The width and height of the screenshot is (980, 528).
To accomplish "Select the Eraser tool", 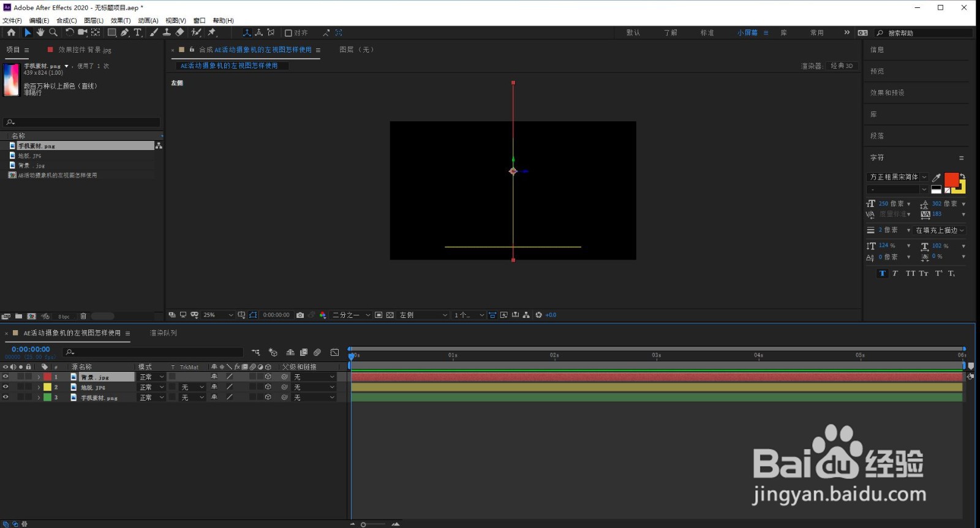I will point(180,32).
